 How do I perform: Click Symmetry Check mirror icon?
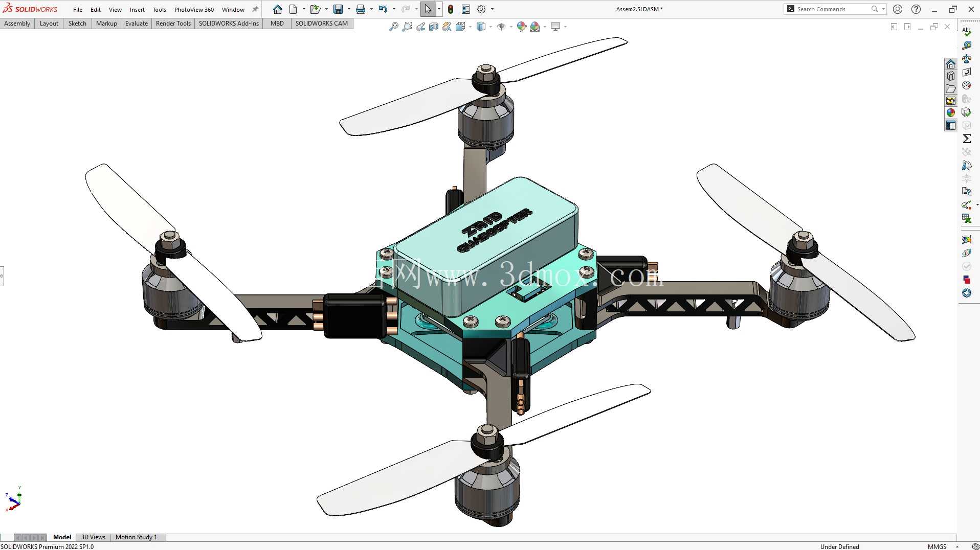(967, 165)
